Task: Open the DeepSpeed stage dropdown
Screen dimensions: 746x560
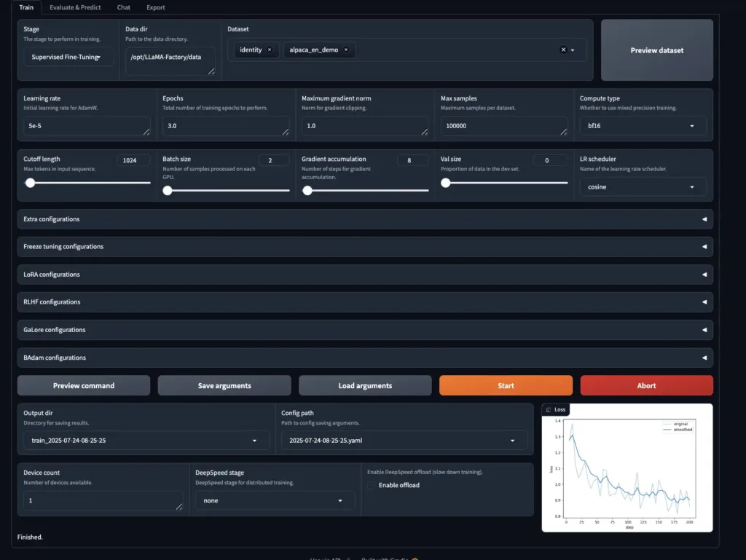Action: (275, 501)
